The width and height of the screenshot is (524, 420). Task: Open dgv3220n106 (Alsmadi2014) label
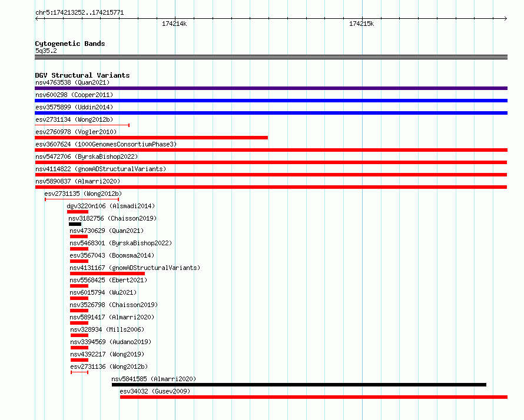click(x=111, y=206)
